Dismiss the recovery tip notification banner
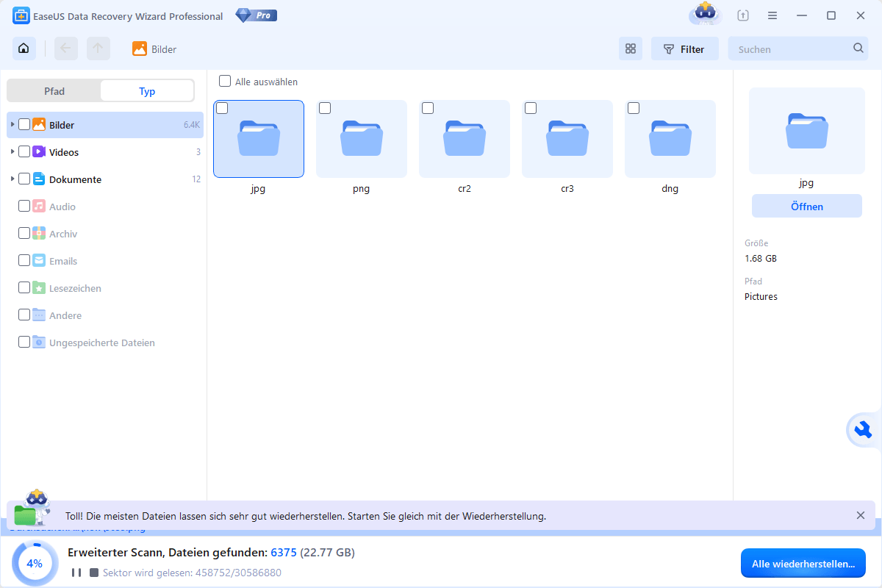Screen dimensions: 882x588 point(861,515)
